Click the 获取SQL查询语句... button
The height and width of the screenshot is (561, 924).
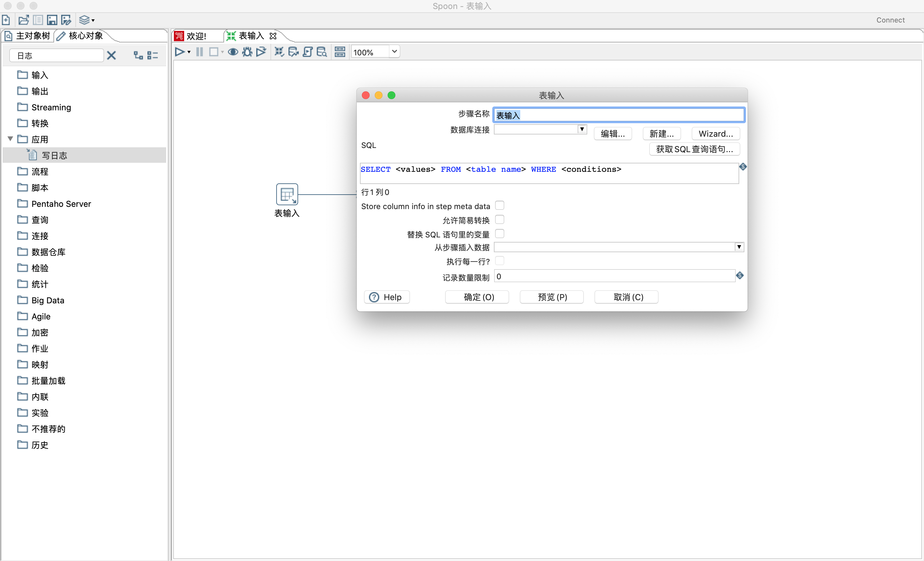tap(694, 149)
